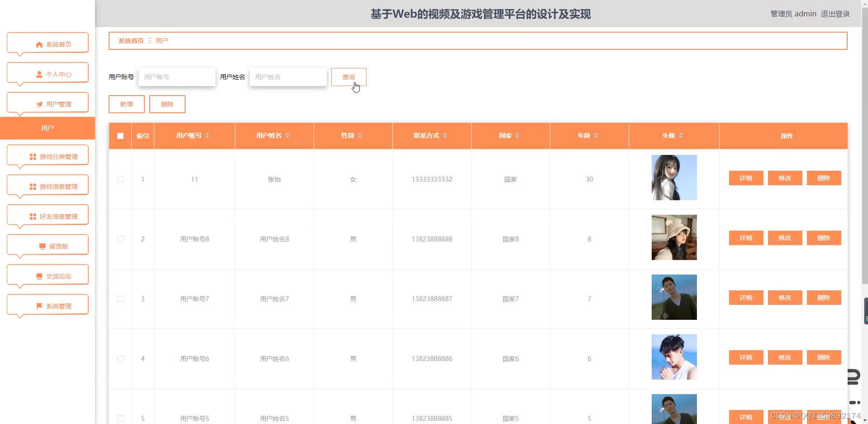This screenshot has height=424, width=868.
Task: Click 修改 for user 张怡
Action: (785, 178)
